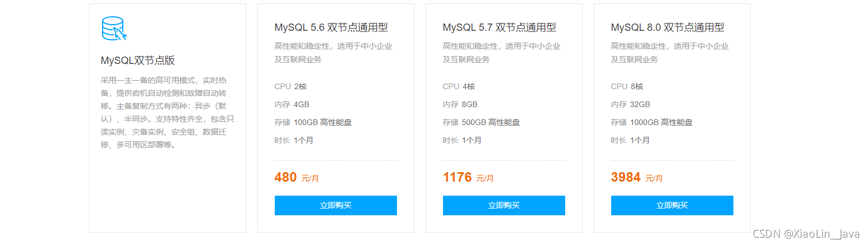Viewport: 868px width, 245px height.
Task: Click the 存储 1000GB 高性能盘 specification
Action: pyautogui.click(x=652, y=122)
